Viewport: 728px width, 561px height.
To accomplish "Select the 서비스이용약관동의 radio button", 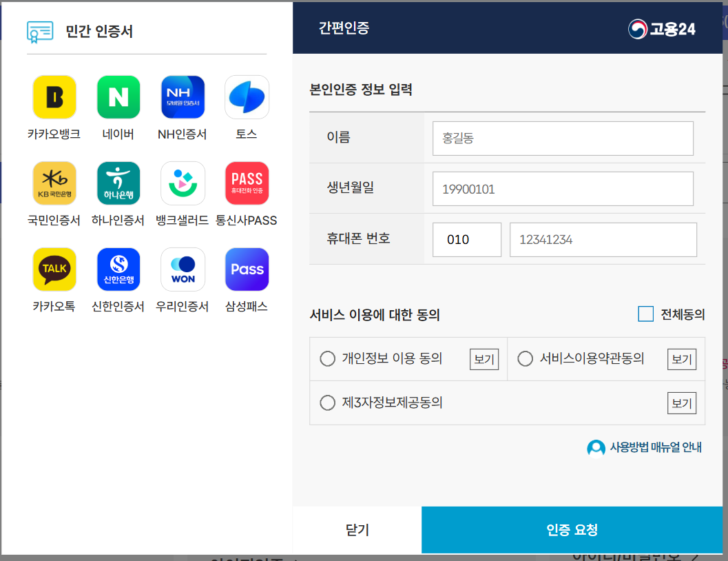I will tap(525, 358).
